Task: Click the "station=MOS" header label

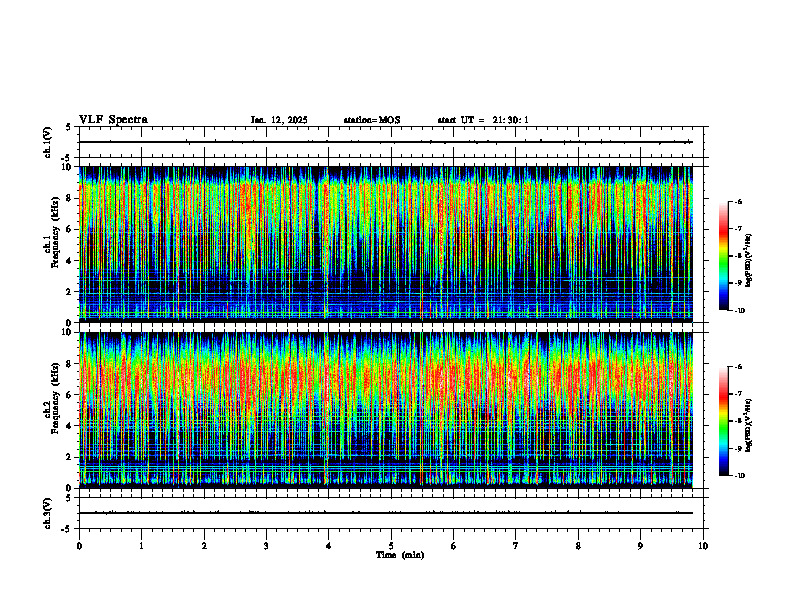Action: pyautogui.click(x=372, y=120)
